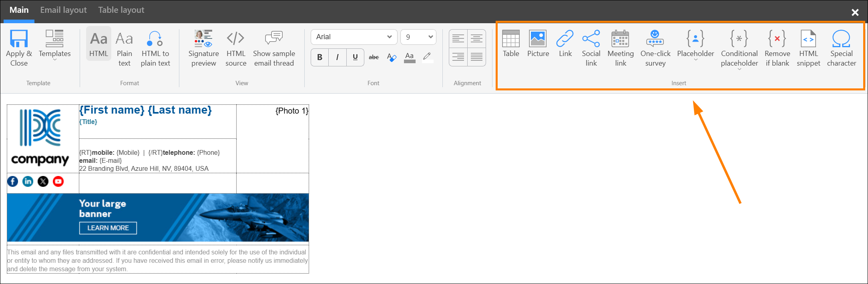This screenshot has width=868, height=284.
Task: Click the LinkedIn social icon
Action: (28, 182)
